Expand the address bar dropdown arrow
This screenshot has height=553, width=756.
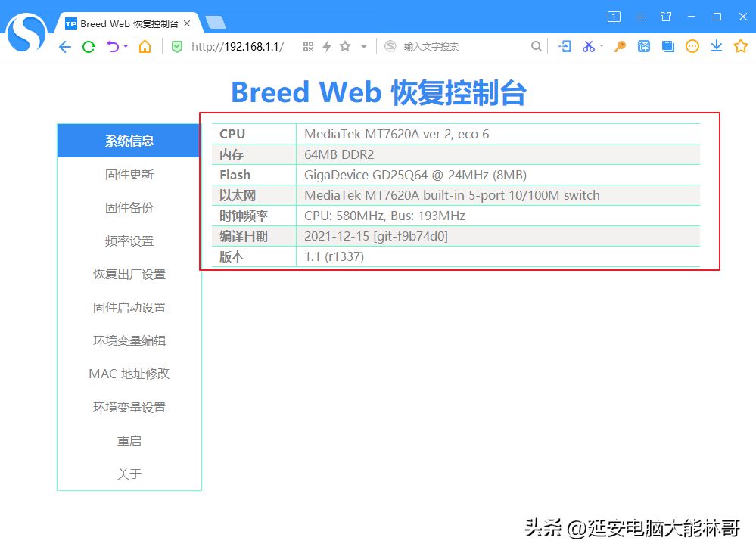pos(364,47)
